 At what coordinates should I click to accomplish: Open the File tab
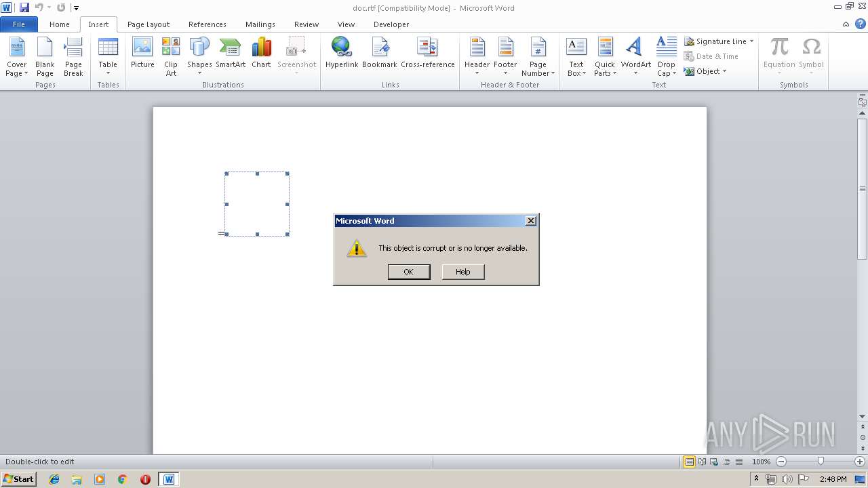(x=19, y=24)
